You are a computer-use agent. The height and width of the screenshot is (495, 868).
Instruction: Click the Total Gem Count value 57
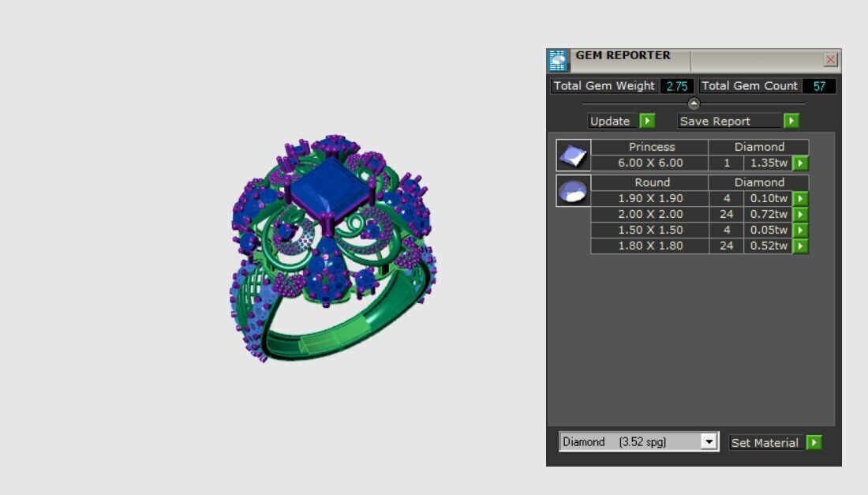pos(819,86)
